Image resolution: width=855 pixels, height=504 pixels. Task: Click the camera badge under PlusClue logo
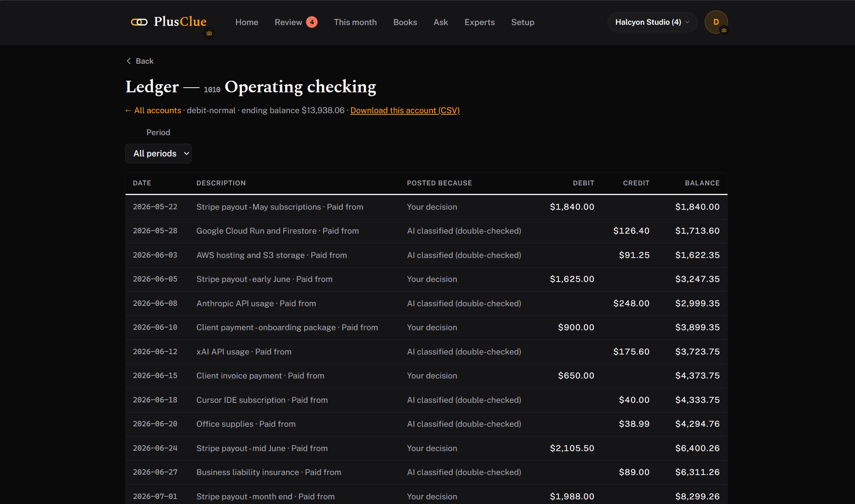coord(209,34)
